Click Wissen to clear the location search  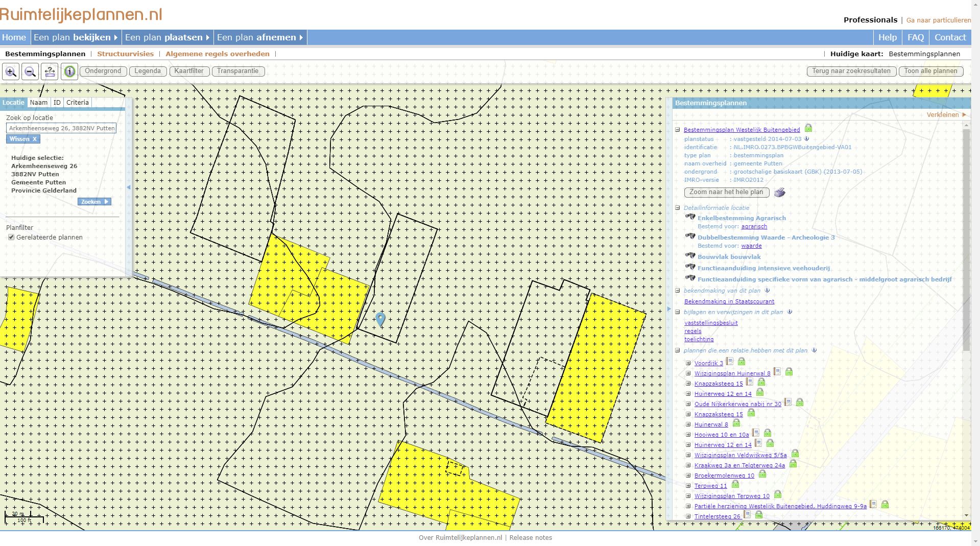(x=22, y=138)
